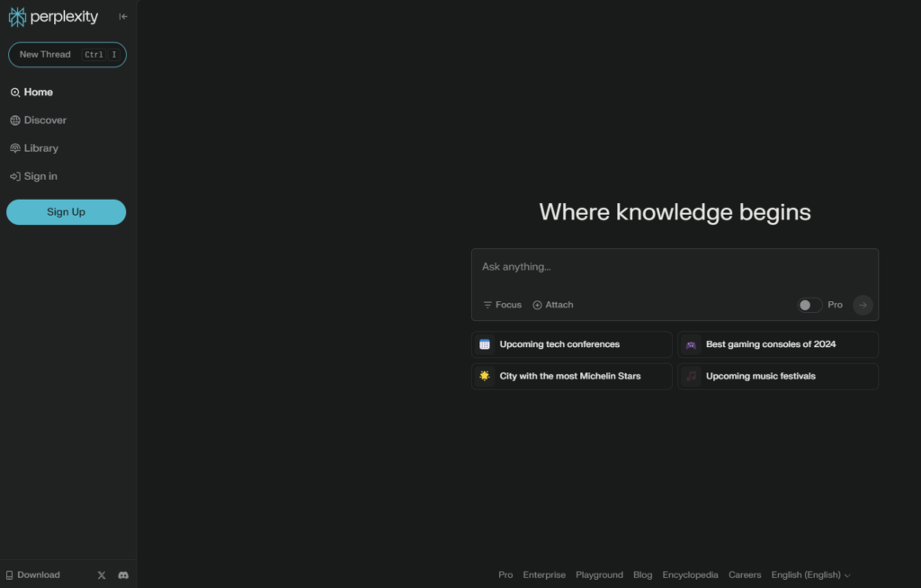Collapse the sidebar with the arrow icon
This screenshot has height=588, width=921.
point(123,17)
